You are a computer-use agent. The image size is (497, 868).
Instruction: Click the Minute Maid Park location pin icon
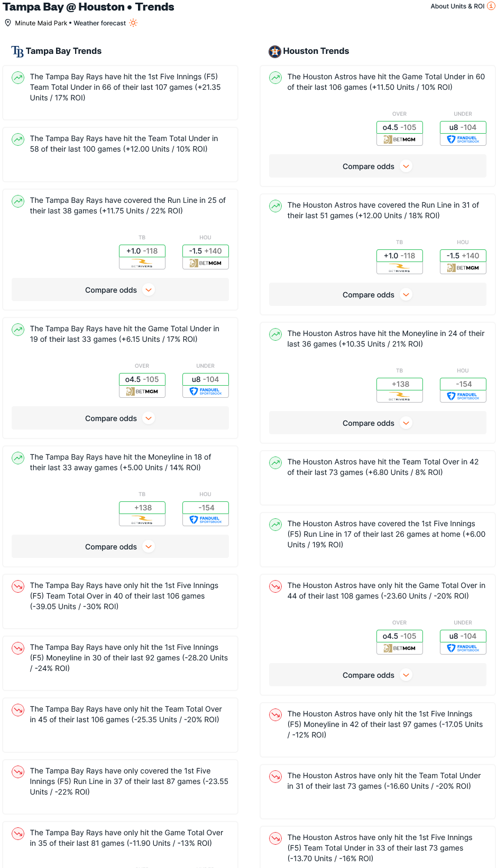pyautogui.click(x=8, y=23)
